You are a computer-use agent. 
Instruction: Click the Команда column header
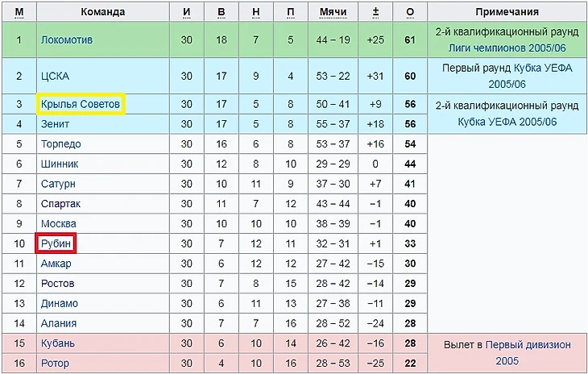[103, 12]
